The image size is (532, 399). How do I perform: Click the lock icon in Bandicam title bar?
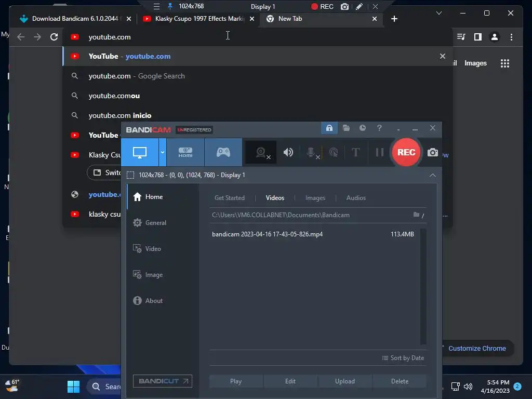pos(329,128)
